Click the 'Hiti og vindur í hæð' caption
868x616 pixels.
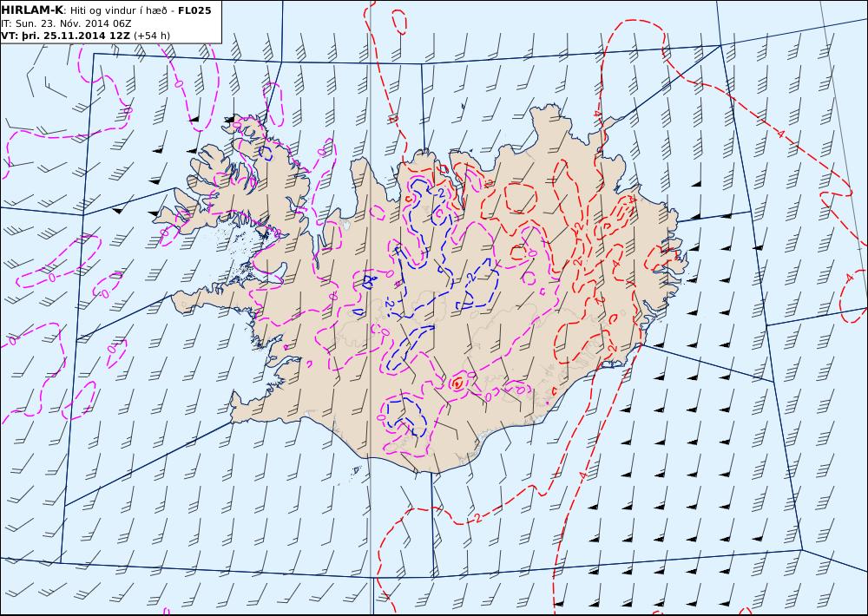[118, 10]
